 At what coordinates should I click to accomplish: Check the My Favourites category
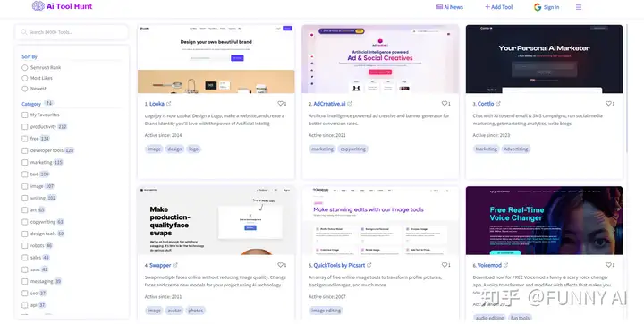[x=25, y=115]
